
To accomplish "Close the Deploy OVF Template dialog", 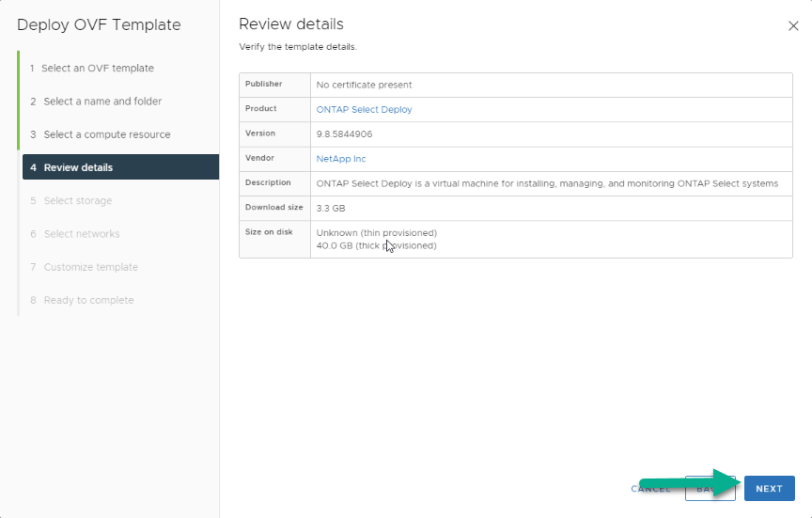I will coord(793,26).
